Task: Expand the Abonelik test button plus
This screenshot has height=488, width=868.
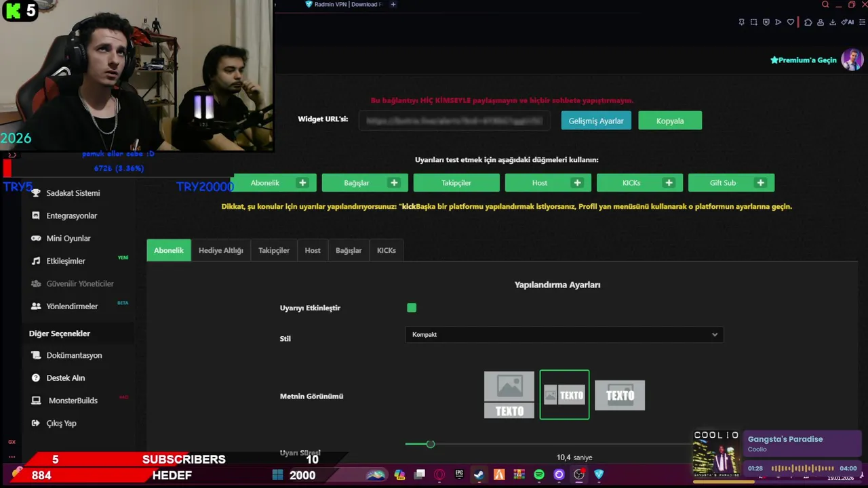Action: [302, 183]
